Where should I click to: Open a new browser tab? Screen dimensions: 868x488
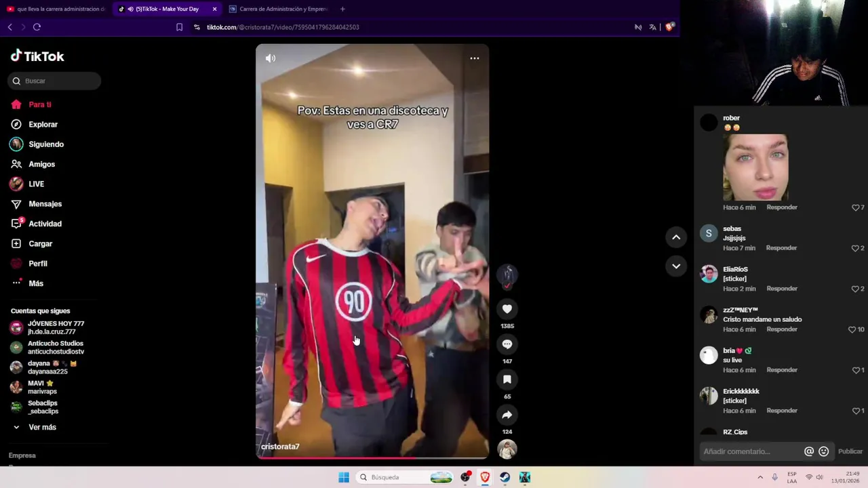pos(342,9)
